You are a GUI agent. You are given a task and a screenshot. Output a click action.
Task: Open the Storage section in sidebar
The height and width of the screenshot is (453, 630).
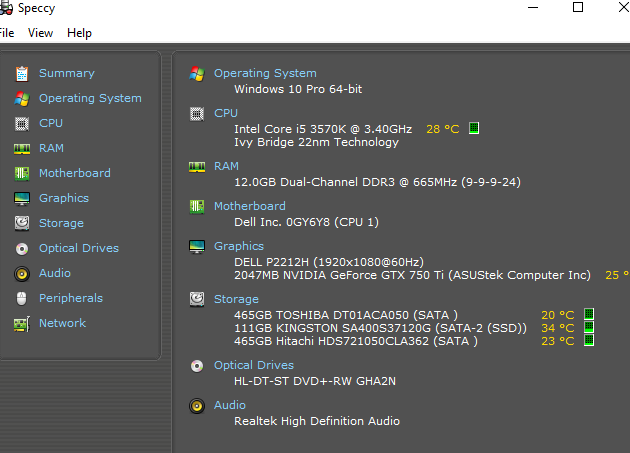61,223
